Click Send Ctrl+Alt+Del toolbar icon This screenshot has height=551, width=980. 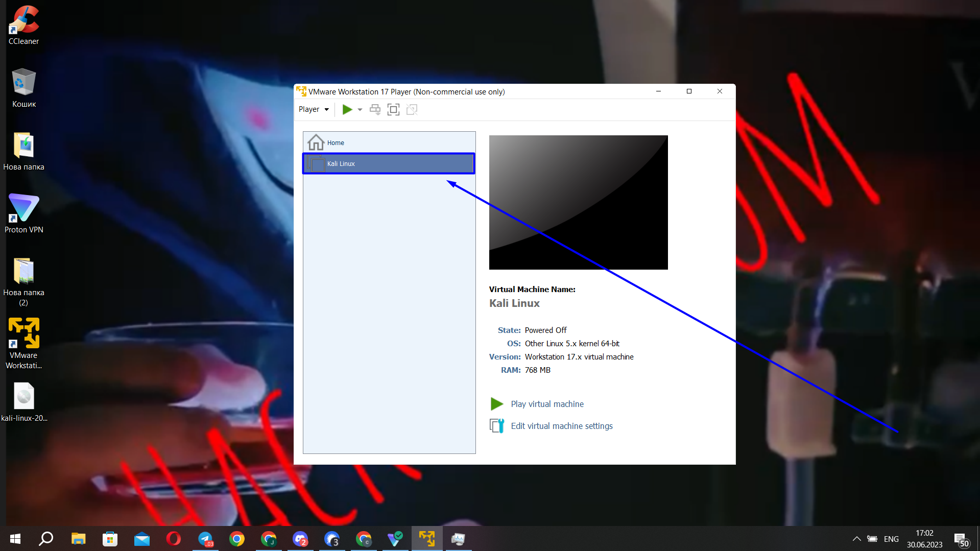(x=375, y=109)
